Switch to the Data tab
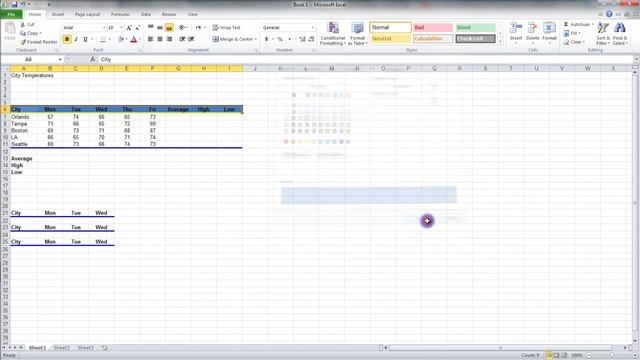 pos(146,14)
